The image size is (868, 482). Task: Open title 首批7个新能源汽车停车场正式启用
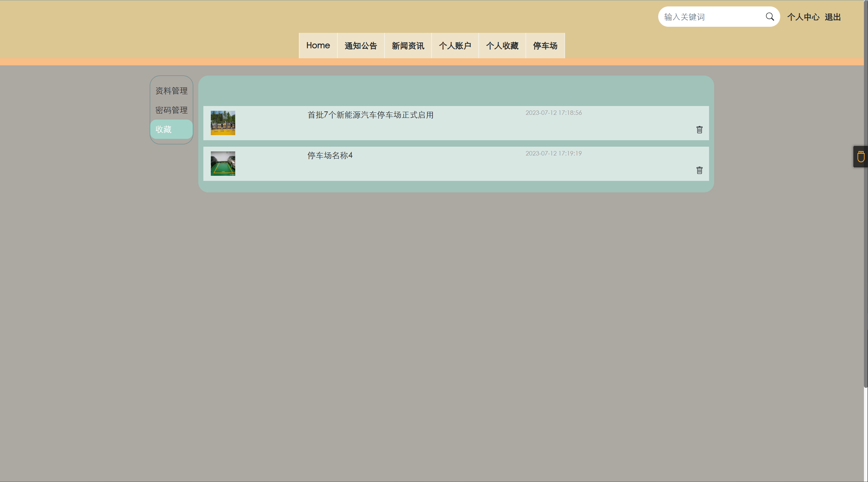click(370, 115)
